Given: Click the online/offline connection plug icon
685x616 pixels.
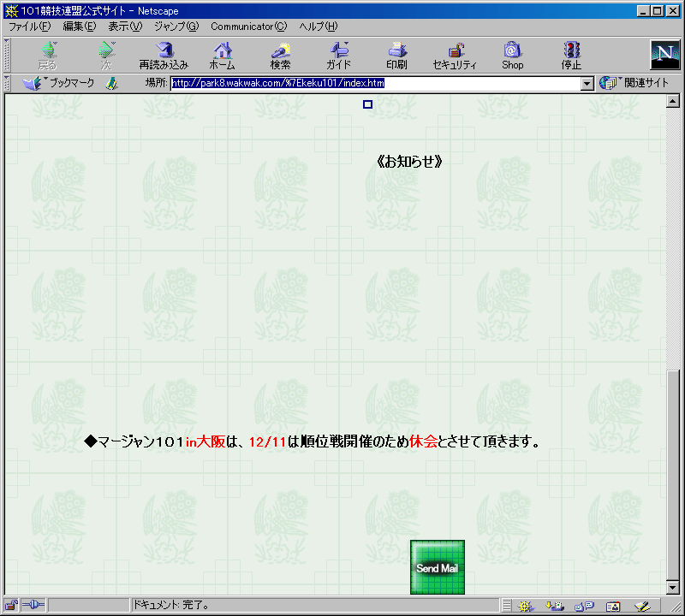Looking at the screenshot, I should point(33,605).
